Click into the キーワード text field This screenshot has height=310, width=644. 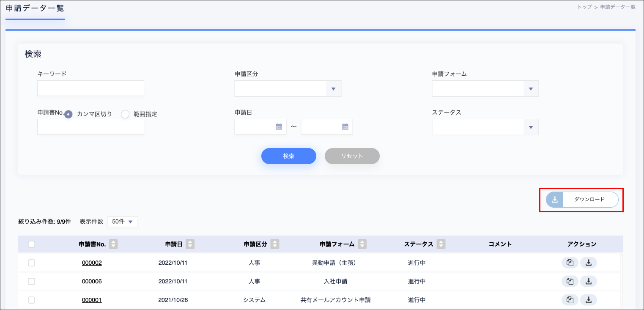click(90, 88)
